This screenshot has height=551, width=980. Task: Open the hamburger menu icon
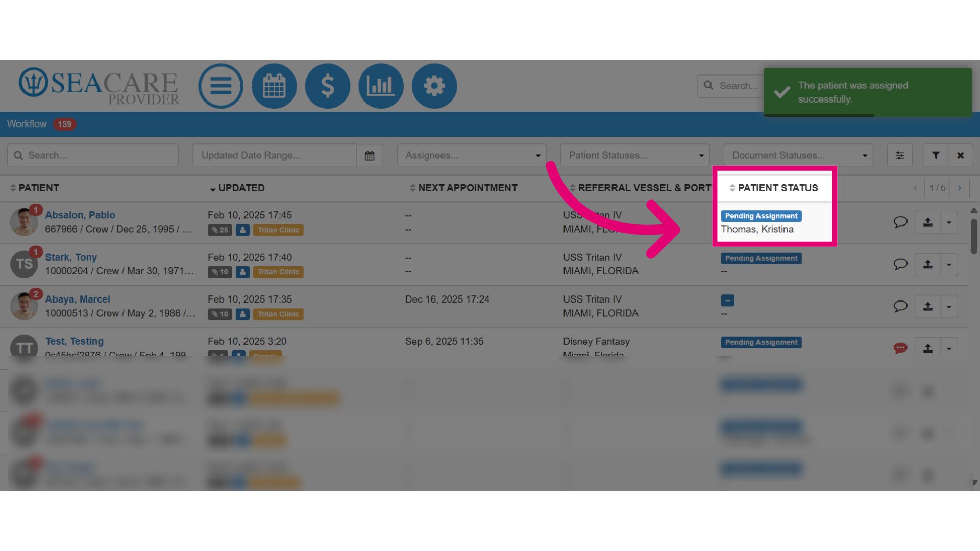click(220, 86)
